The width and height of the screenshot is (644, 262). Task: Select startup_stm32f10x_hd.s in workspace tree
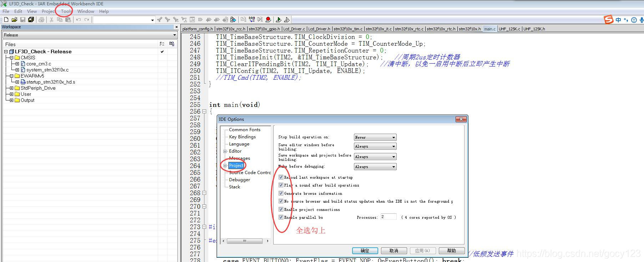coord(51,82)
